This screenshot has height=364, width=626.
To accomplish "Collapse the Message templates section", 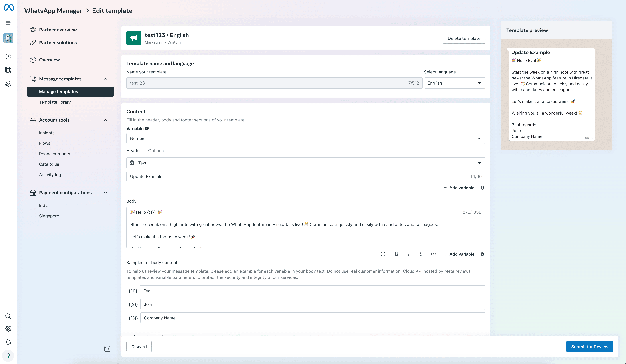I will pyautogui.click(x=105, y=79).
